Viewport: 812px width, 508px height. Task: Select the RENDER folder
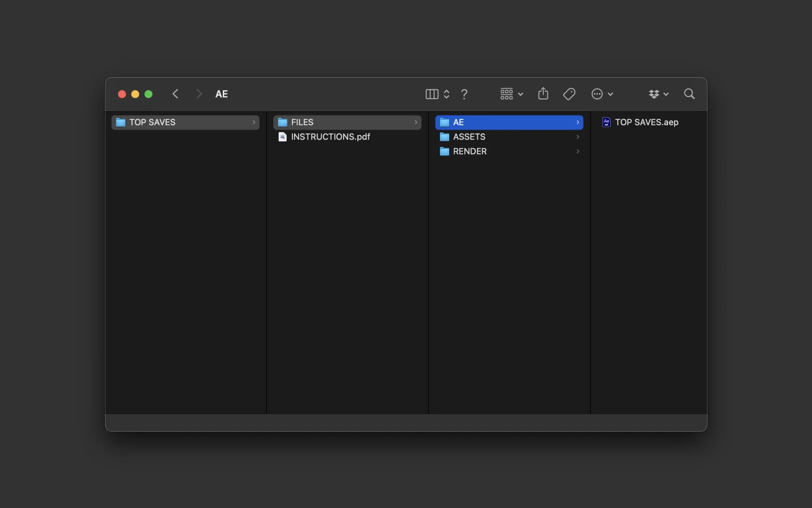[470, 152]
